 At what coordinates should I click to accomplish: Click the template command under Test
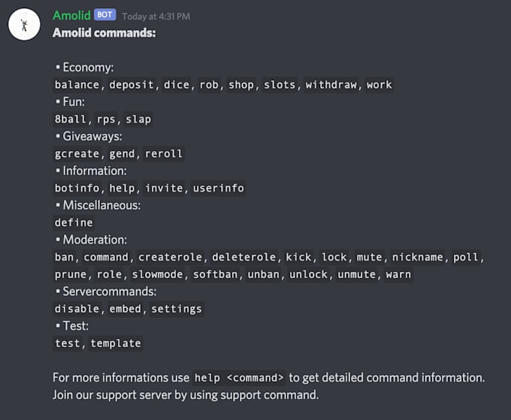click(x=116, y=343)
